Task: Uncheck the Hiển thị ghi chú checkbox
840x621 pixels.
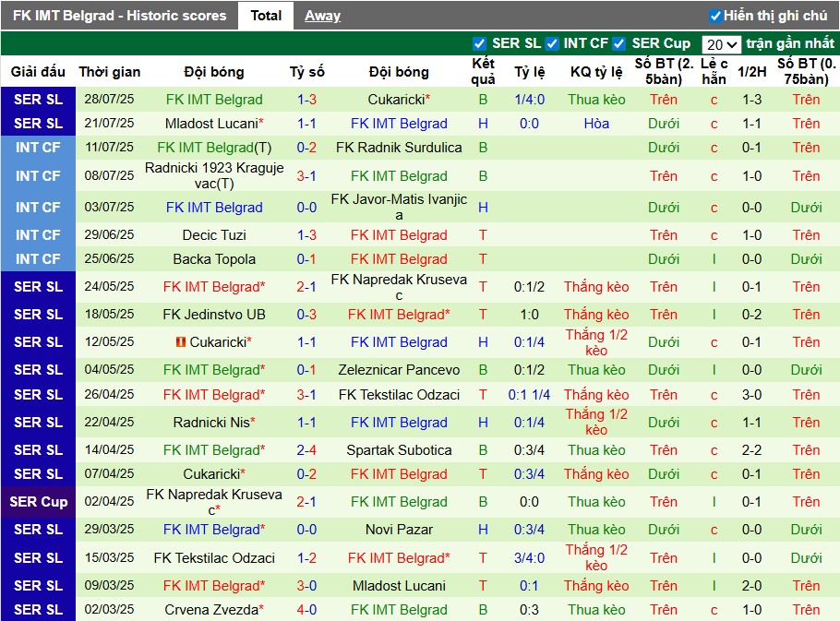Action: coord(714,16)
